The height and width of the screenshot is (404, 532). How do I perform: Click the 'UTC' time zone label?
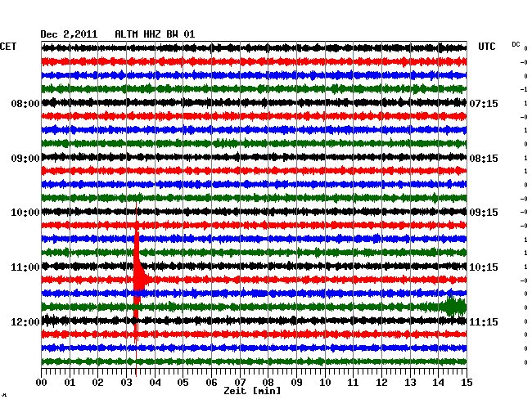(x=487, y=47)
